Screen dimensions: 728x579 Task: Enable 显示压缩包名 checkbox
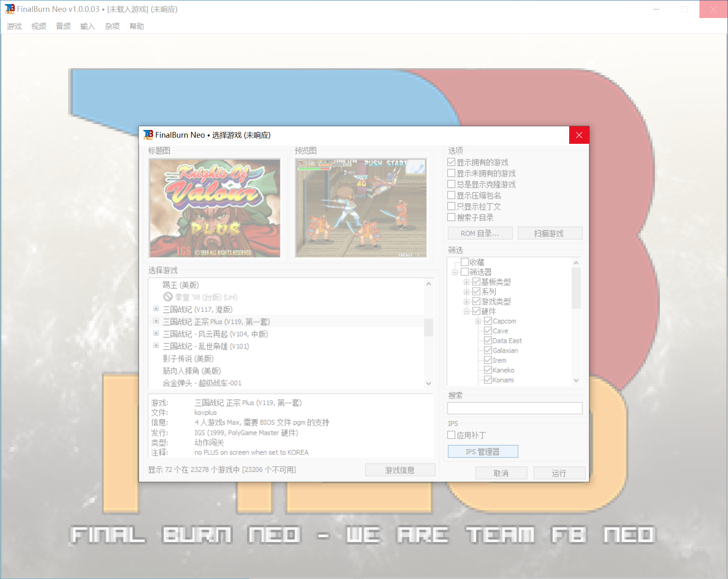pyautogui.click(x=451, y=195)
